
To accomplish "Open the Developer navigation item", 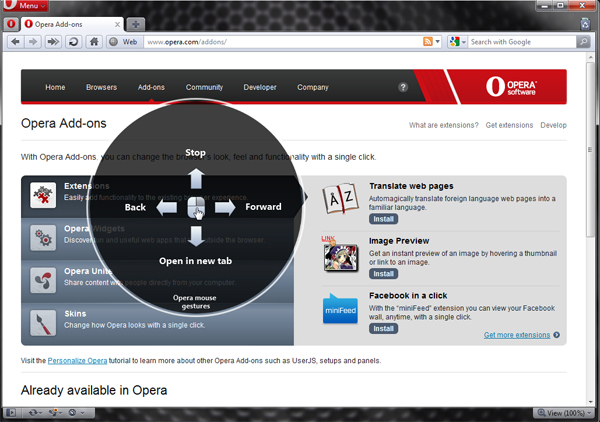I will pyautogui.click(x=260, y=87).
